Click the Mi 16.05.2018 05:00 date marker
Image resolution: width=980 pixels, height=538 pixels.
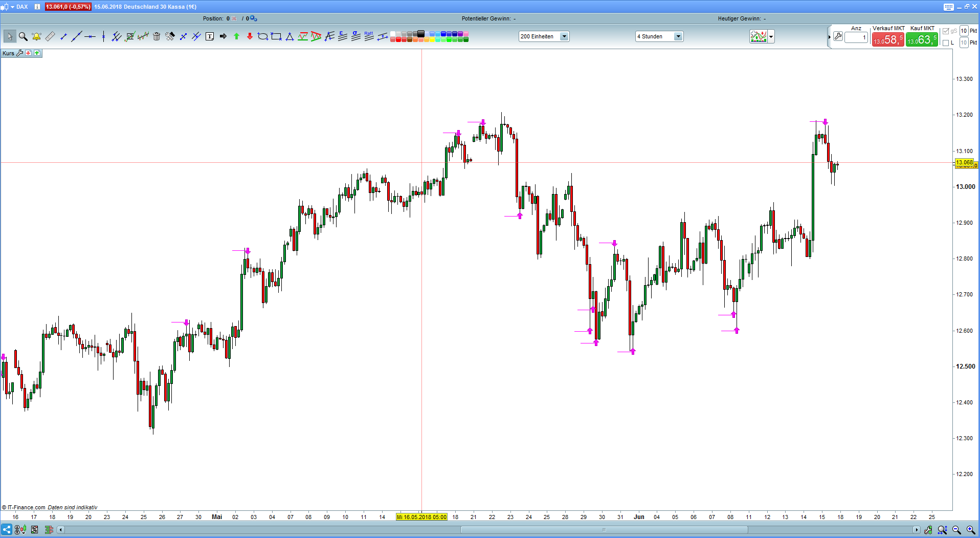tap(421, 517)
